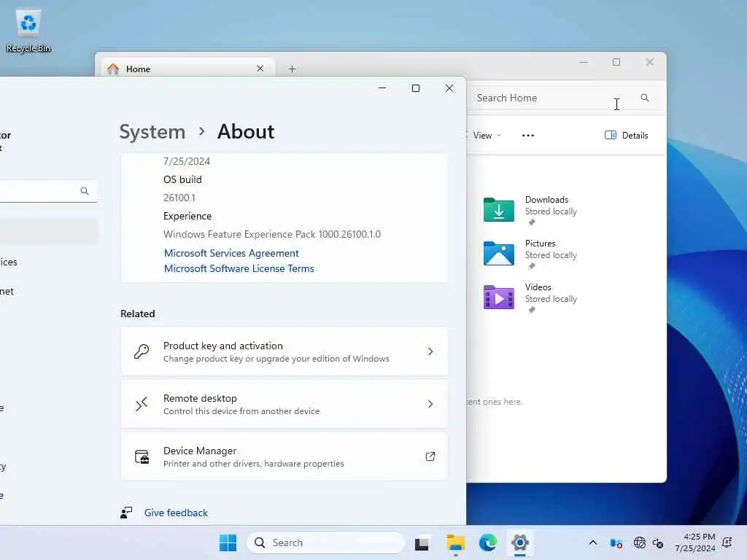Select the Videos folder name text
Viewport: 747px width, 560px height.
538,287
